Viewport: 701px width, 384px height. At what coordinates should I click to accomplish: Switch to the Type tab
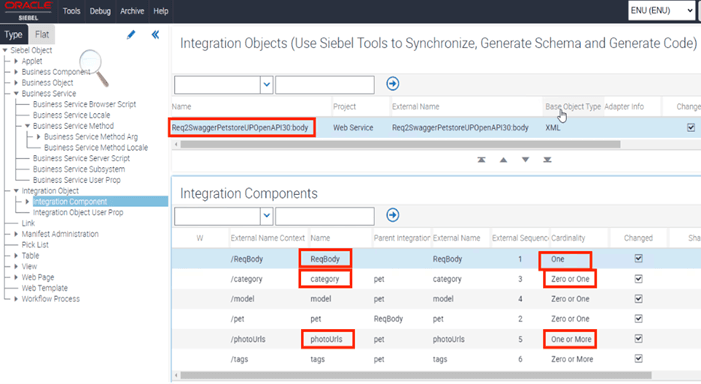[x=13, y=34]
